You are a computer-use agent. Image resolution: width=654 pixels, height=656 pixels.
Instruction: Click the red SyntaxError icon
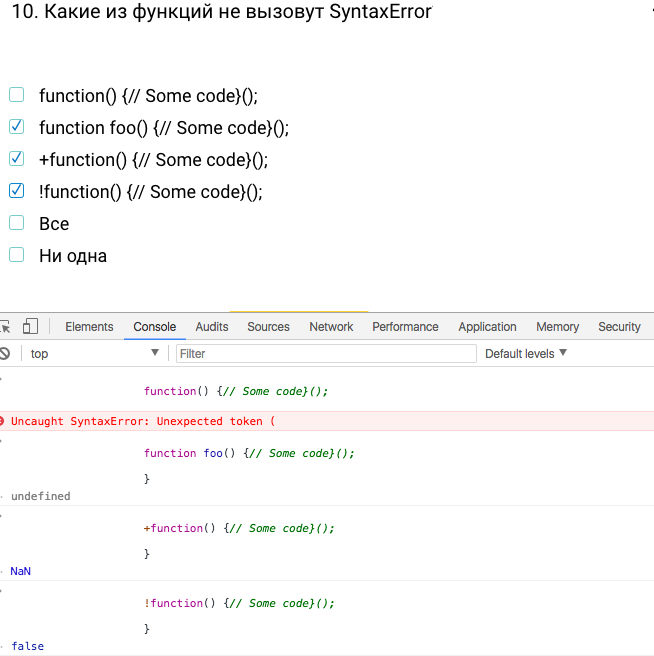click(2, 421)
